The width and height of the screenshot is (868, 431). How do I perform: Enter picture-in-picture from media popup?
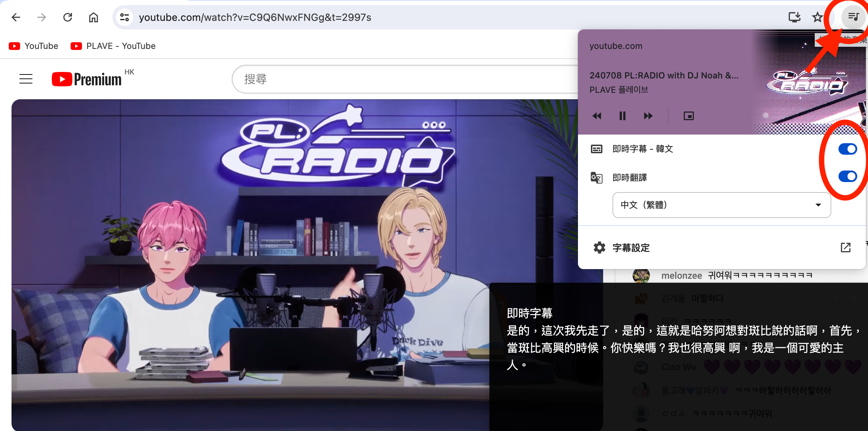point(689,116)
